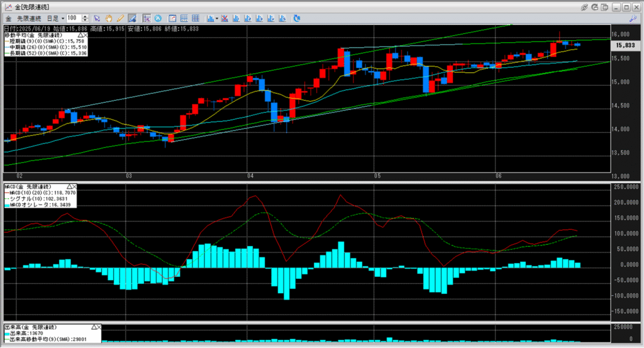Maximize the 金[先限連続] chart window
The image size is (644, 348).
click(626, 7)
